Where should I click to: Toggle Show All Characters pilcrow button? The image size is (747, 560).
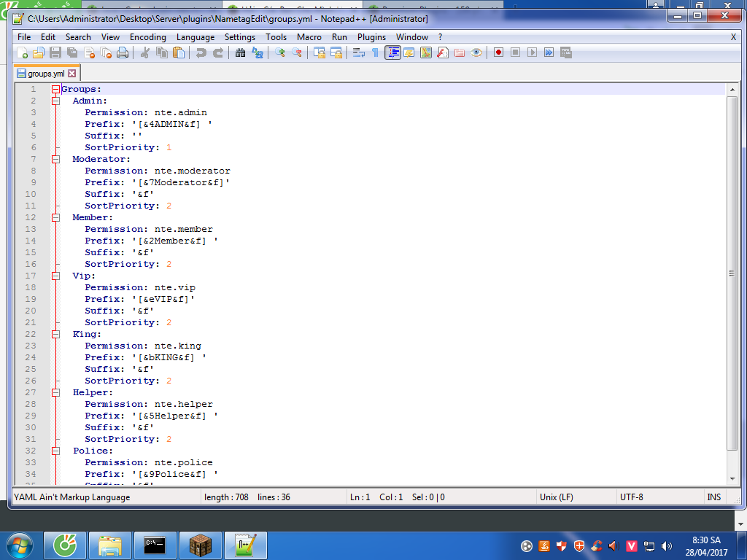(x=375, y=52)
